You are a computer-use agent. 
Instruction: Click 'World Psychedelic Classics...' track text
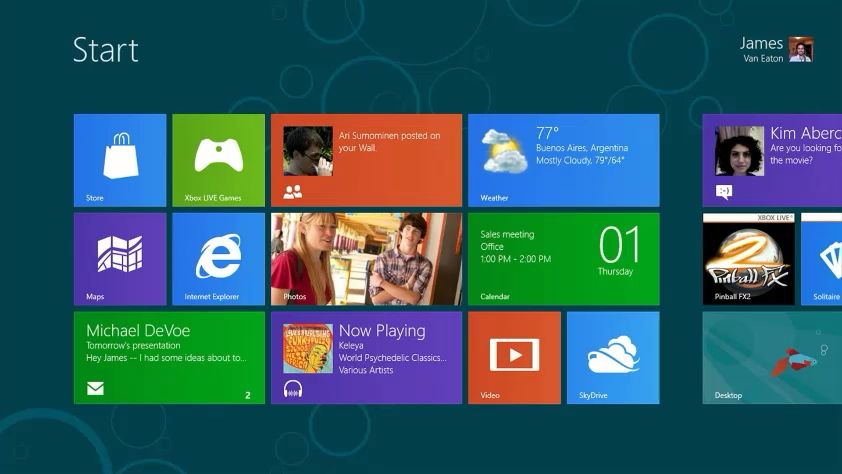coord(393,358)
